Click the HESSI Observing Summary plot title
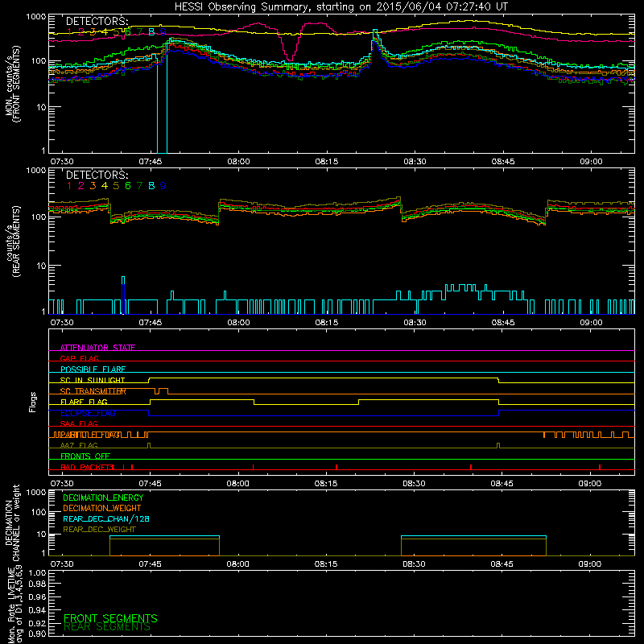 [x=341, y=7]
